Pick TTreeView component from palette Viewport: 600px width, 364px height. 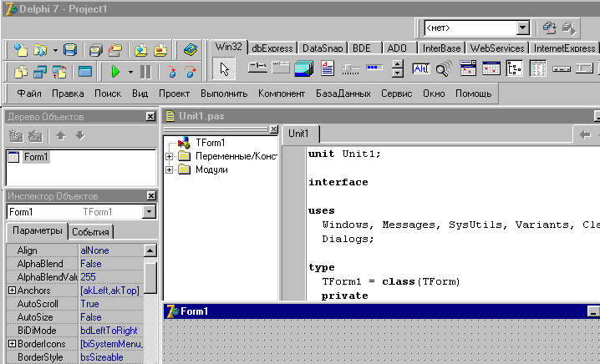[x=515, y=68]
